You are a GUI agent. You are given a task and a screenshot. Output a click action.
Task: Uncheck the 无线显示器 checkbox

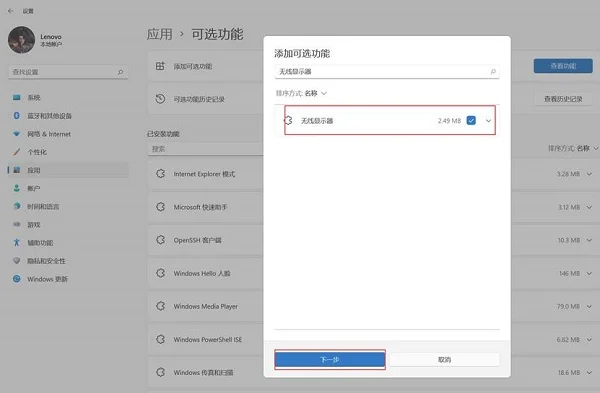[x=471, y=121]
